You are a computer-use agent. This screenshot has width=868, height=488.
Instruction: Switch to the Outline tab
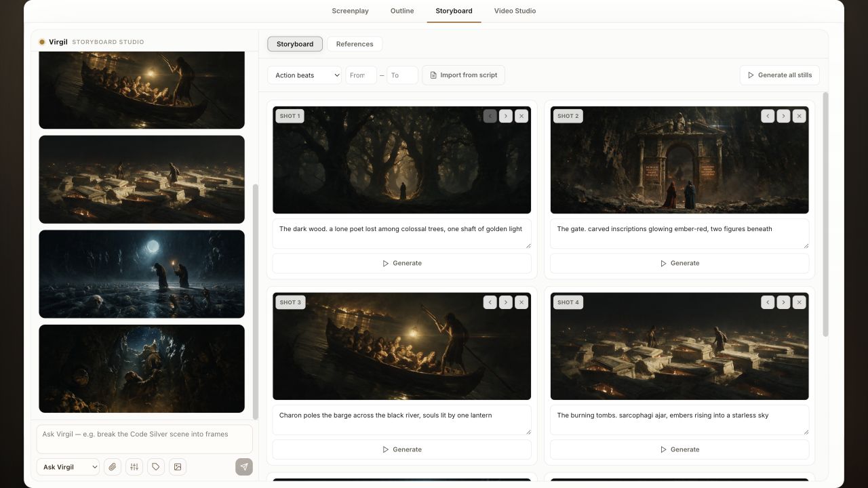tap(402, 11)
